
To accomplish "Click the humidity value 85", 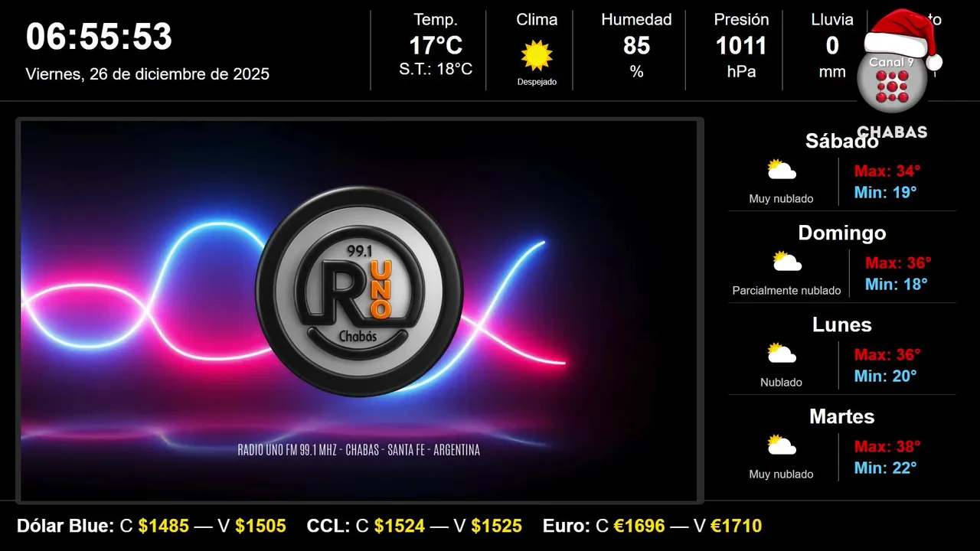I will coord(636,46).
